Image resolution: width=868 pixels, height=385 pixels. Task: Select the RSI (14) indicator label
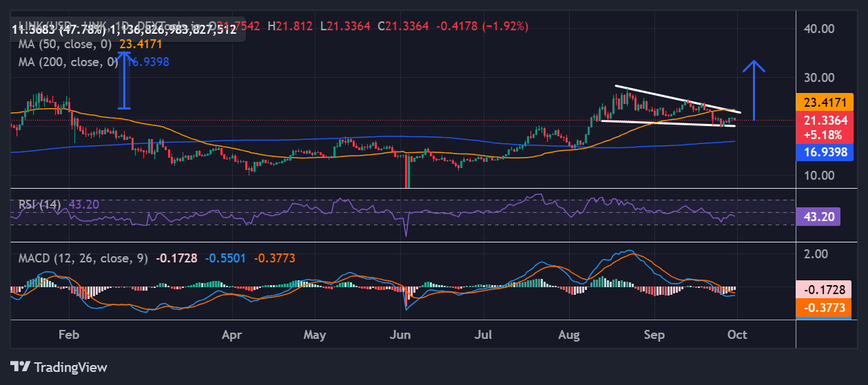pos(40,205)
